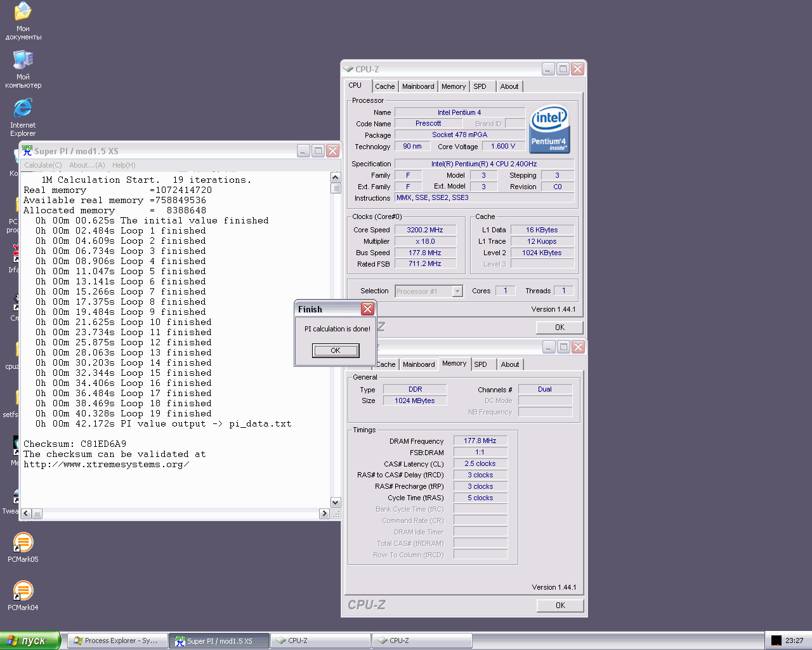Screen dimensions: 812x650
Task: Expand the Processor #1 selection dropdown
Action: 457,291
